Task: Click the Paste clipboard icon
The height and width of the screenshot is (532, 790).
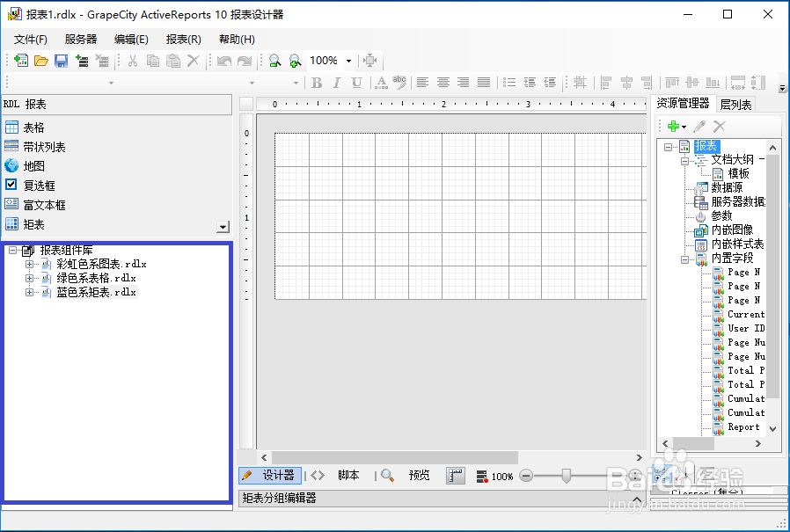Action: point(173,61)
